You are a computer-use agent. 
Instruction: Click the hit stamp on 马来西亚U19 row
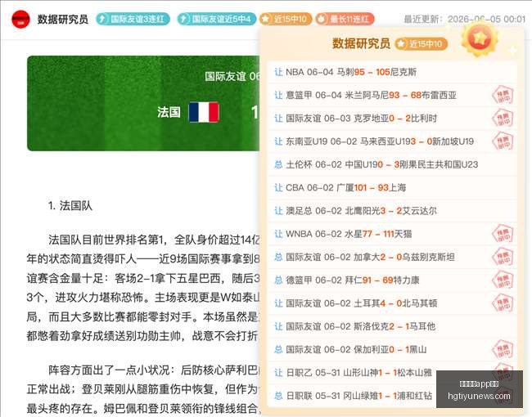point(503,141)
